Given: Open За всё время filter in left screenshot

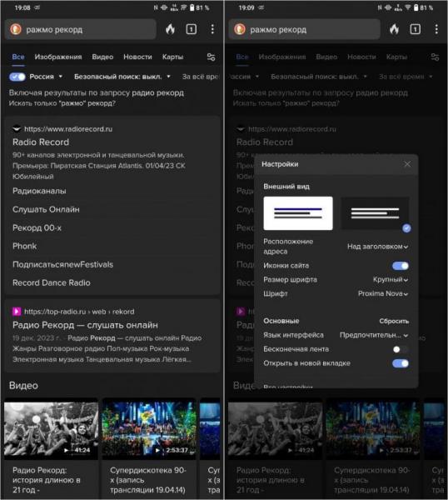Looking at the screenshot, I should point(201,77).
